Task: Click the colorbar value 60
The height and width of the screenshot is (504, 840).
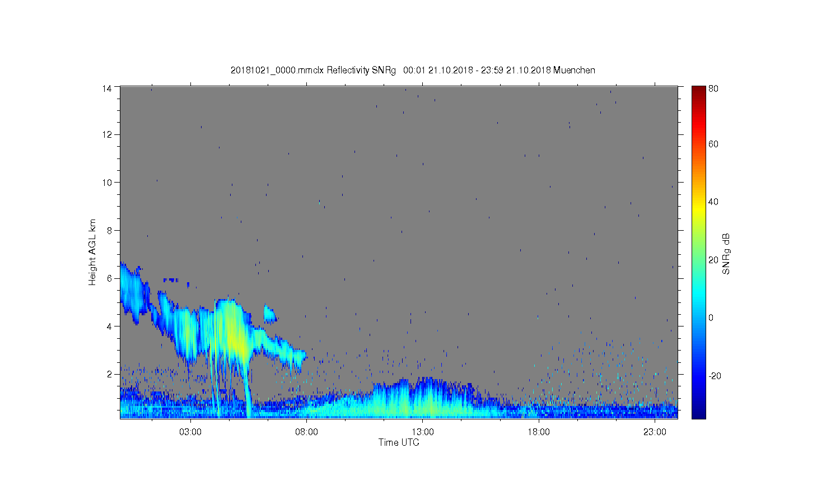Action: tap(713, 144)
